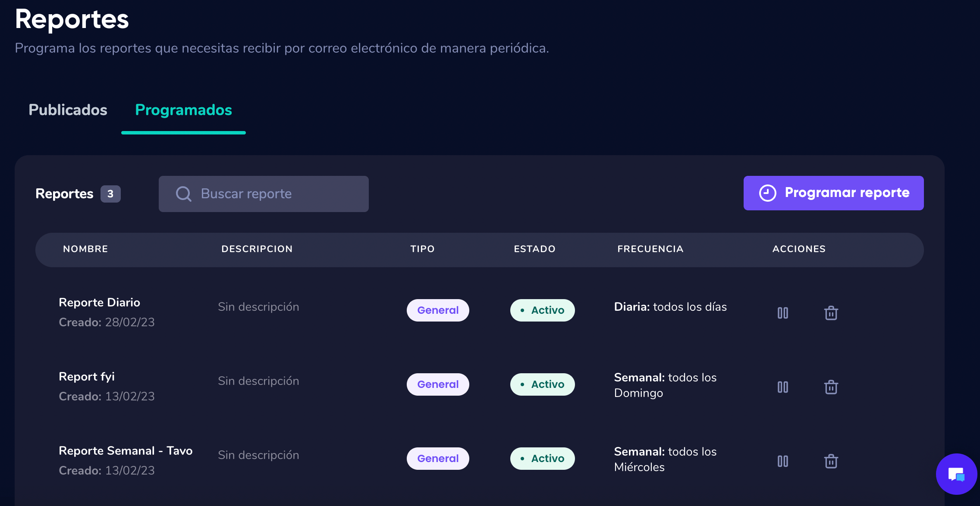Click the NOMBRE column header
This screenshot has width=980, height=506.
coord(85,249)
